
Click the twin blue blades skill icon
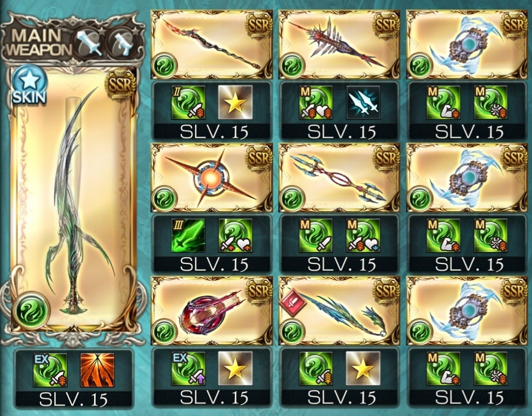pyautogui.click(x=363, y=102)
